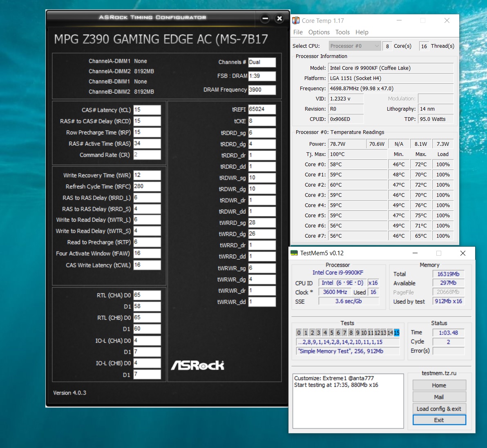Click the IO-L (CHA) D0 value field
Image resolution: width=487 pixels, height=448 pixels.
147,341
